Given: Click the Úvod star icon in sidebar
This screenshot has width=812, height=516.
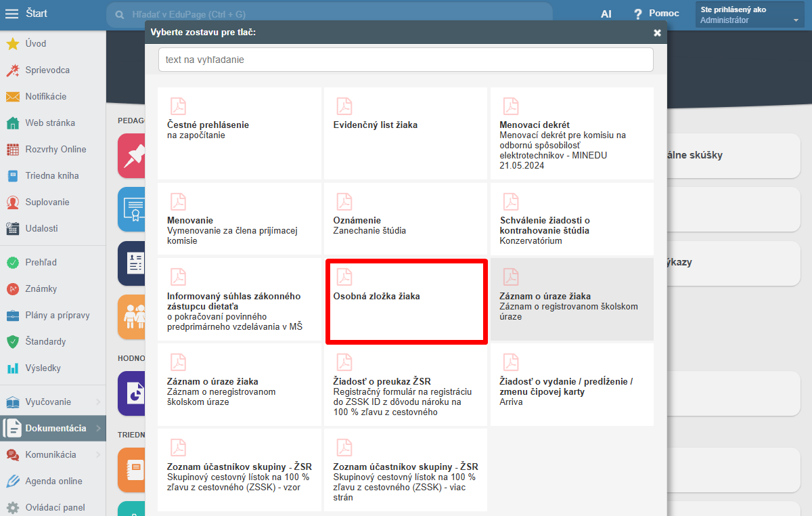Looking at the screenshot, I should click(x=12, y=43).
